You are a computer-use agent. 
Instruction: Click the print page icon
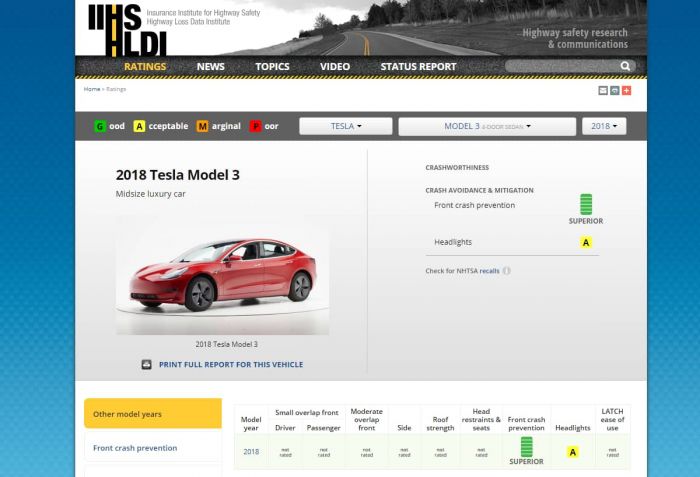pyautogui.click(x=615, y=90)
